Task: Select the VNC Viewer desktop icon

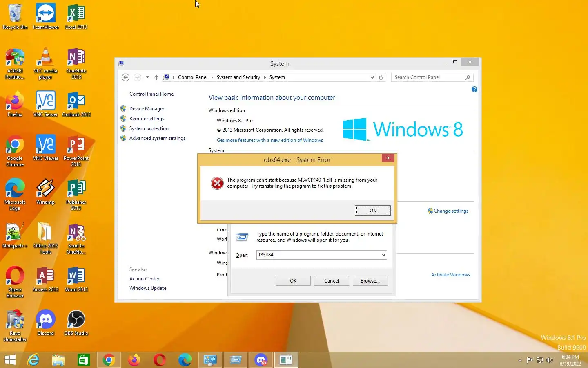Action: [x=45, y=148]
